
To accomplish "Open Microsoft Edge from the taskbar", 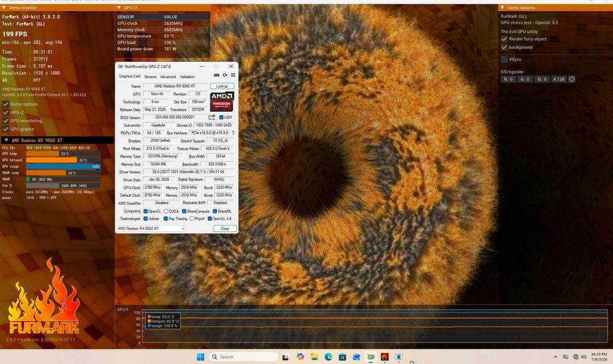I will click(329, 357).
